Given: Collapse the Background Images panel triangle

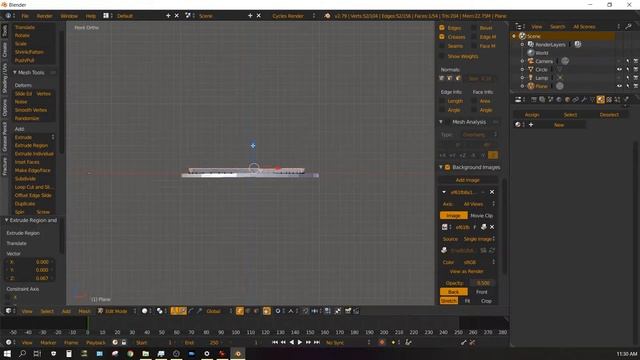Looking at the screenshot, I should 441,167.
